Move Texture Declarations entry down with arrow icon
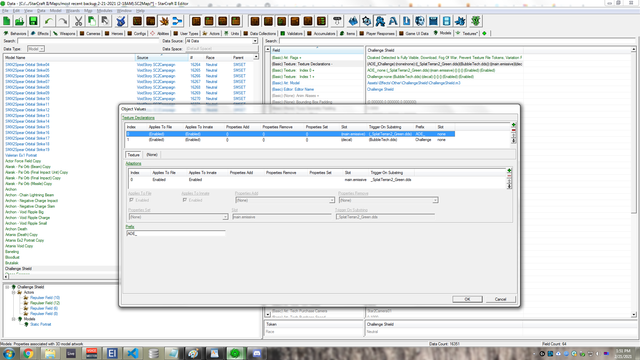640x360 pixels. click(x=513, y=141)
